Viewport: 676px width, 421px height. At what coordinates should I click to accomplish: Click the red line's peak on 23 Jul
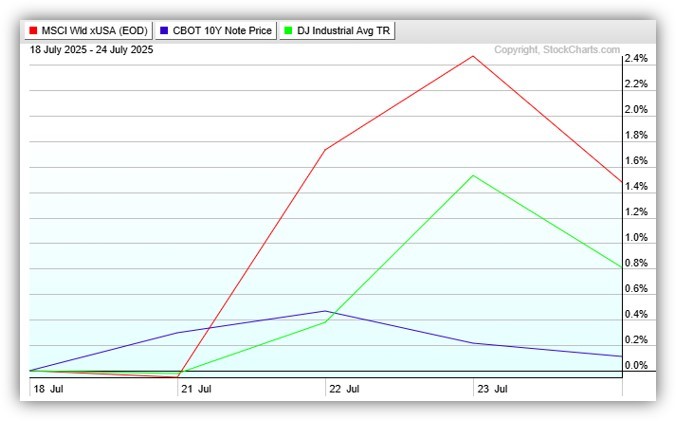pyautogui.click(x=473, y=56)
